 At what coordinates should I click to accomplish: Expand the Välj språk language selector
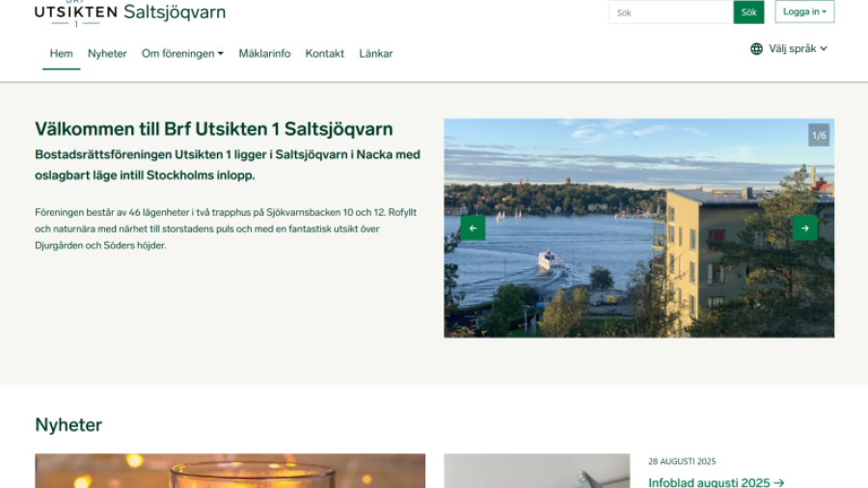pyautogui.click(x=798, y=49)
